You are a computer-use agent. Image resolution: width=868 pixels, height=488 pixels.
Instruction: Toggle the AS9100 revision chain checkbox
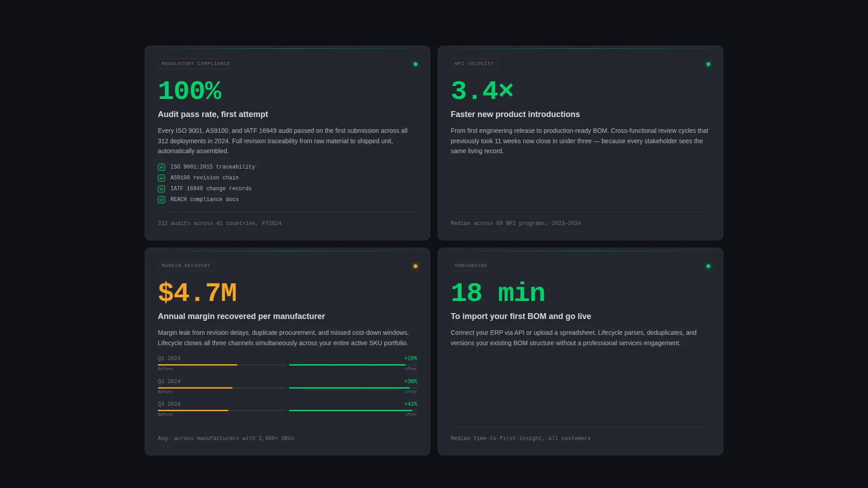coord(161,178)
